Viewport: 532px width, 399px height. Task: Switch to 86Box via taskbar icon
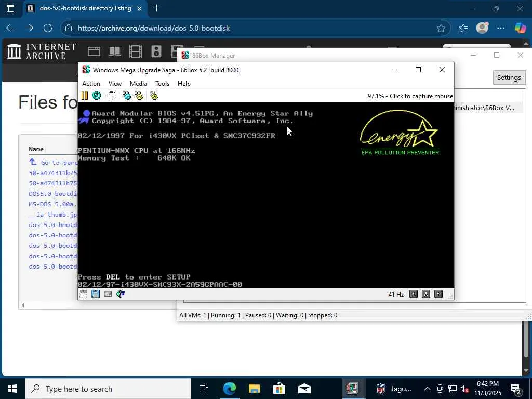click(x=353, y=389)
